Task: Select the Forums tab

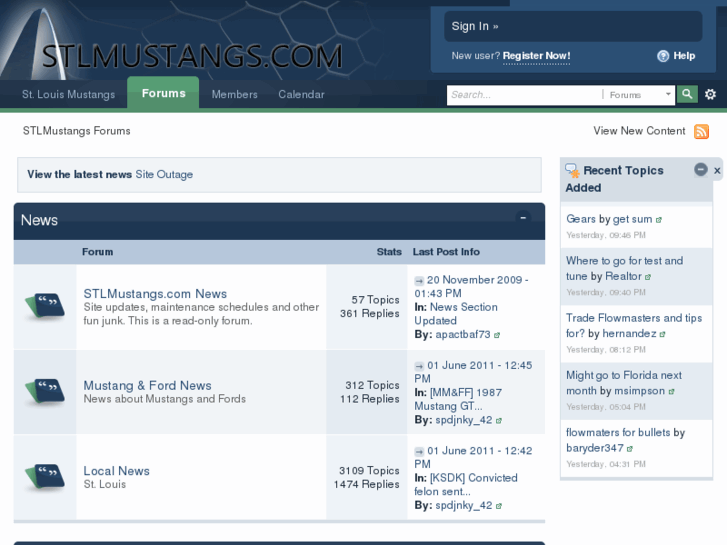Action: pos(163,94)
